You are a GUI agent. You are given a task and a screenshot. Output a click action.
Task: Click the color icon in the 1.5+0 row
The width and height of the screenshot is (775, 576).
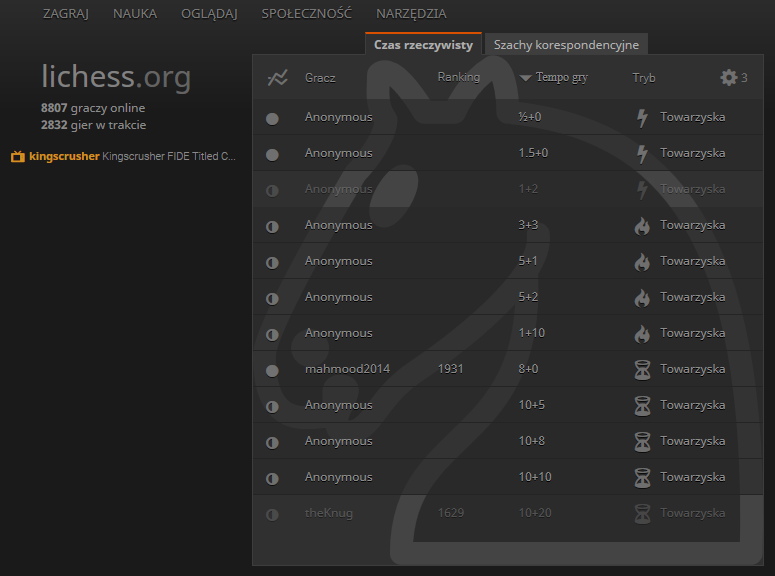click(x=272, y=155)
